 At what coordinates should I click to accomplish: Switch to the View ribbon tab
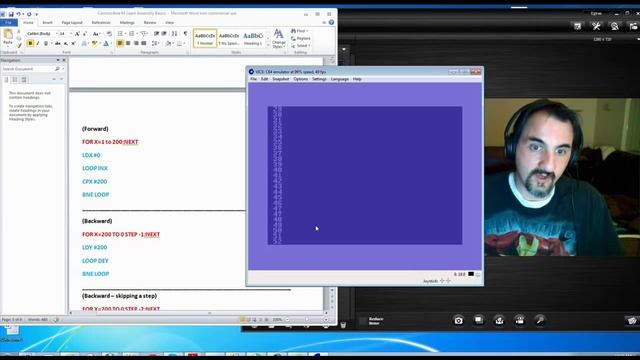[x=169, y=22]
